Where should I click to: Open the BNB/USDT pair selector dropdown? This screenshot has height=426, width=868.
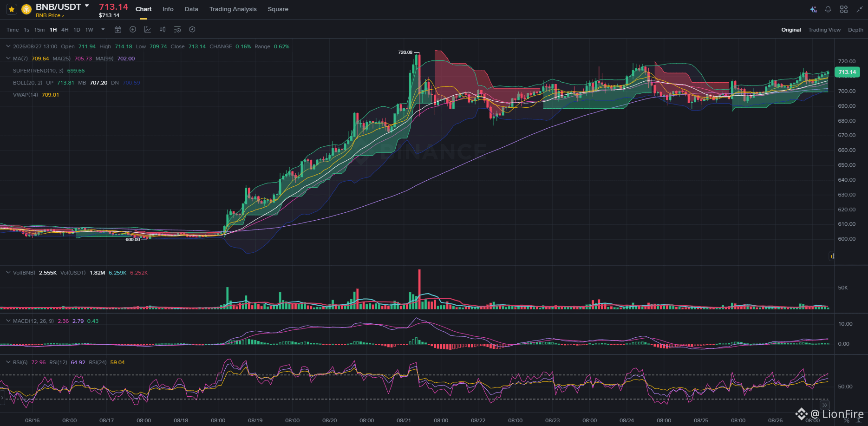click(87, 6)
